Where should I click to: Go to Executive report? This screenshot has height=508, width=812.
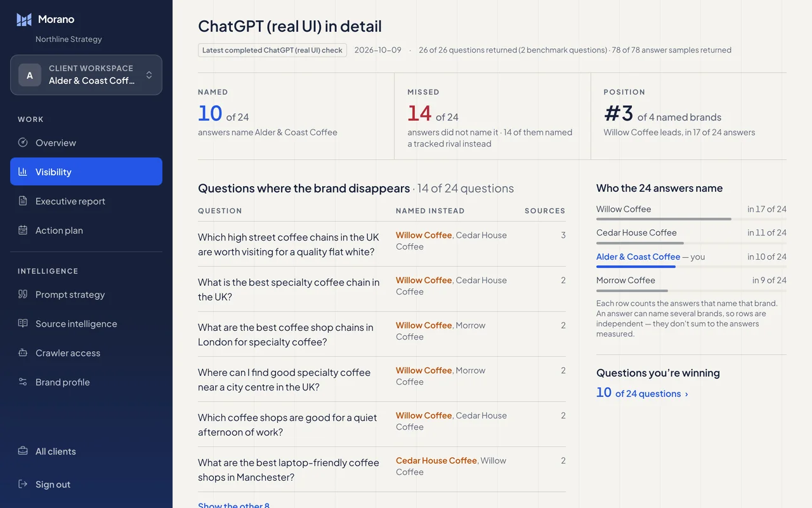pos(86,201)
